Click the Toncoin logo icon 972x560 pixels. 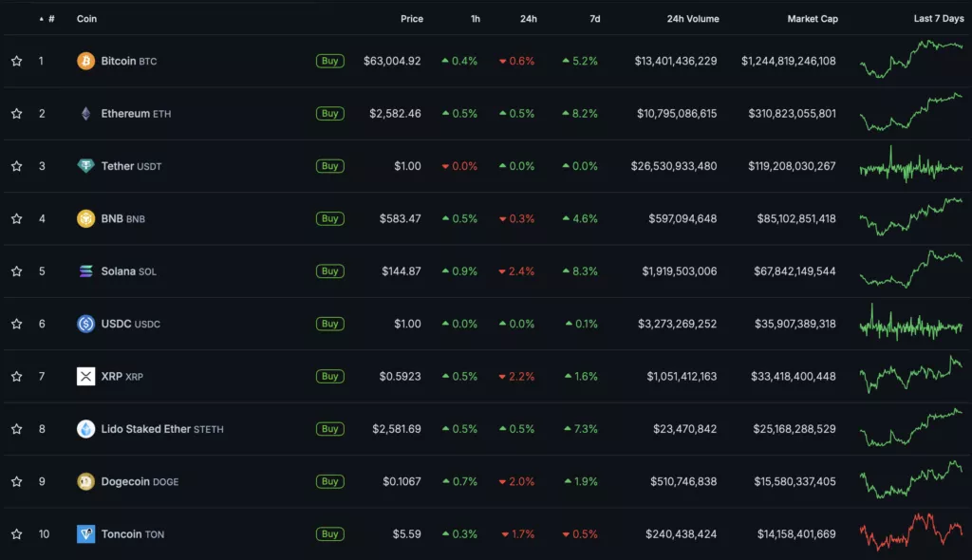85,534
